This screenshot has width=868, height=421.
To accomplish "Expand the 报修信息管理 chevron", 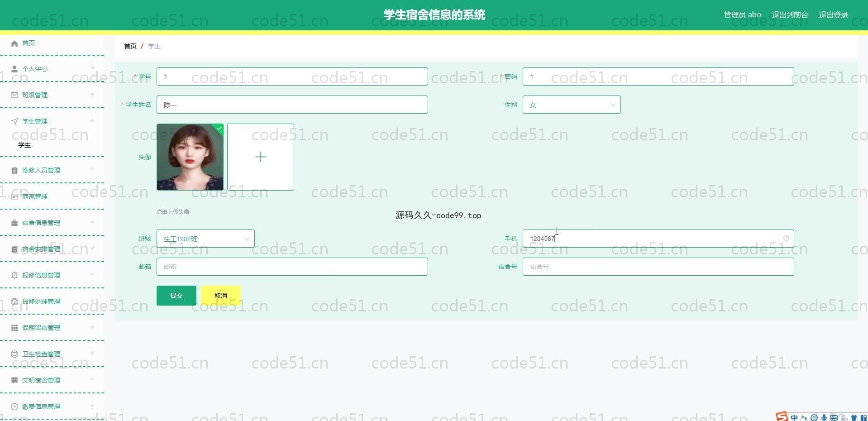I will coord(92,274).
